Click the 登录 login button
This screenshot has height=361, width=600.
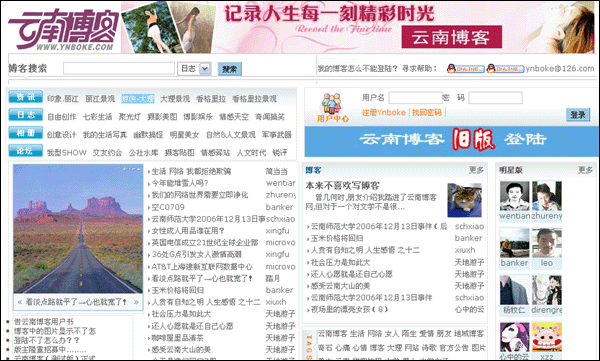578,114
